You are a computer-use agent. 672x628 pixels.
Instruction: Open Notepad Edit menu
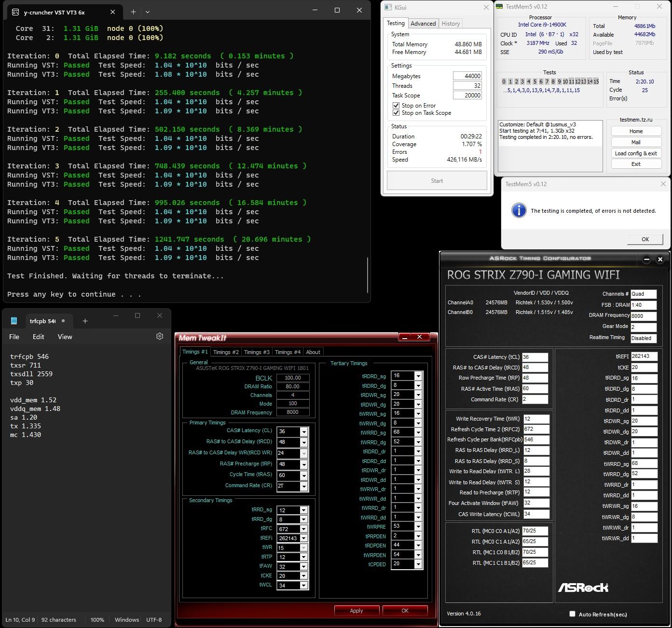click(x=38, y=337)
